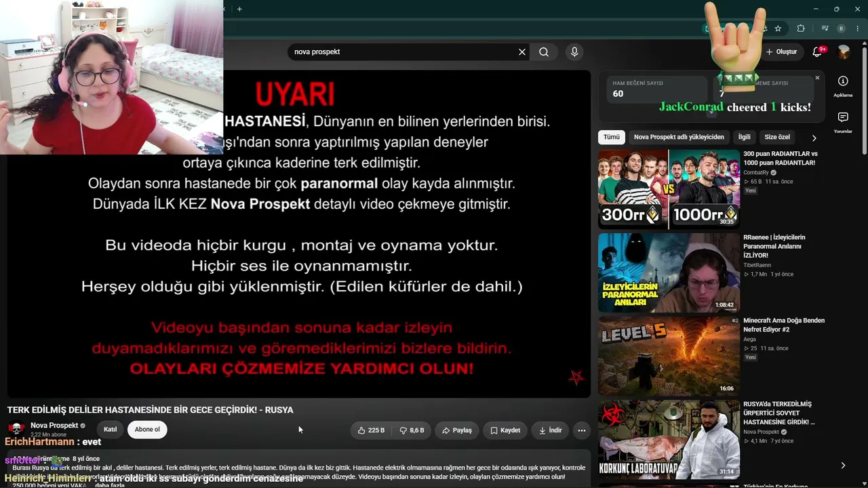Open the TibetRaenn channel link
Image resolution: width=868 pixels, height=488 pixels.
(x=758, y=265)
